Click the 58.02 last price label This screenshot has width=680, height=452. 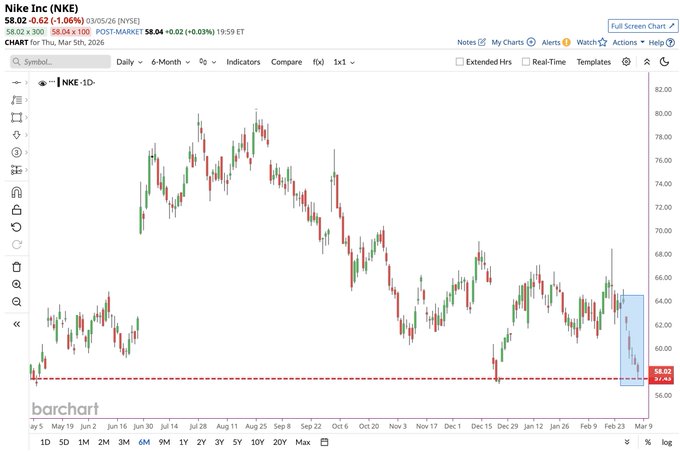pyautogui.click(x=662, y=372)
